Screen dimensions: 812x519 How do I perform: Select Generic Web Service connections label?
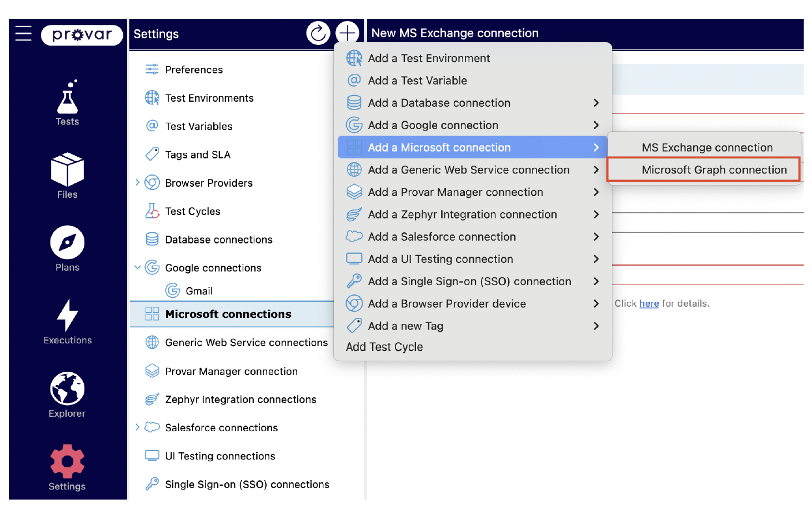247,342
